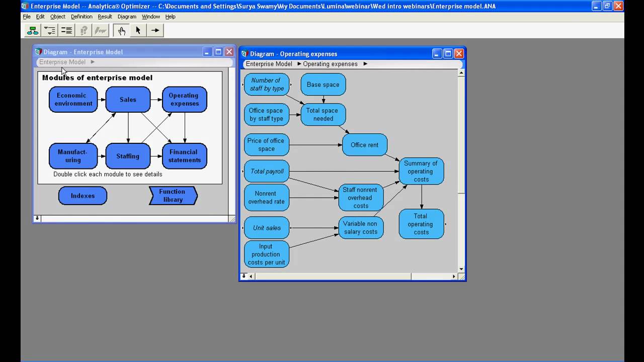Click the Base space node
The image size is (644, 362).
coord(323,84)
